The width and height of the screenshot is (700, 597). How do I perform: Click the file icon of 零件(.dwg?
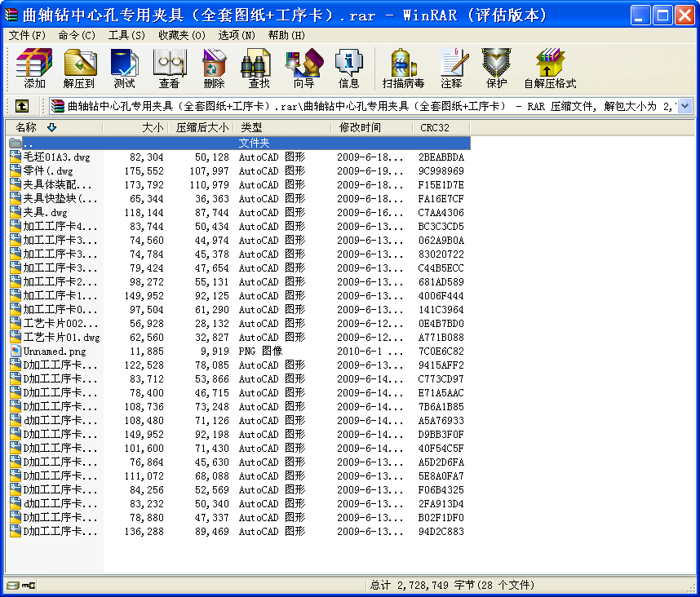click(16, 171)
